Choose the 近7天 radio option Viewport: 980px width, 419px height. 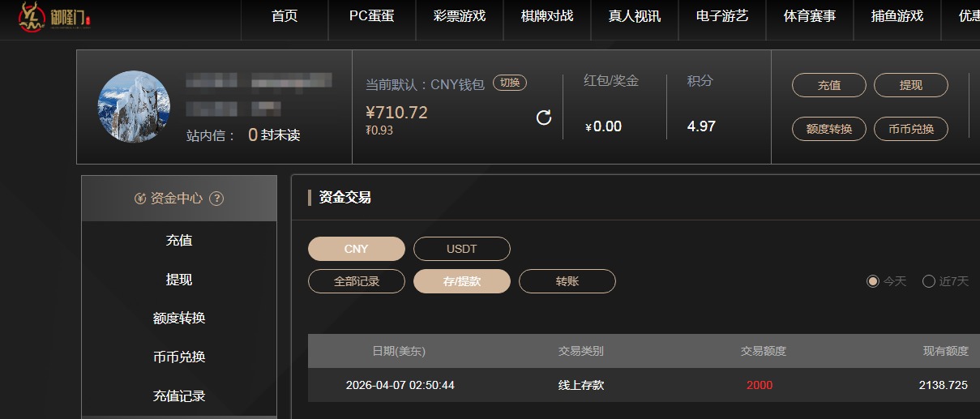tap(929, 281)
